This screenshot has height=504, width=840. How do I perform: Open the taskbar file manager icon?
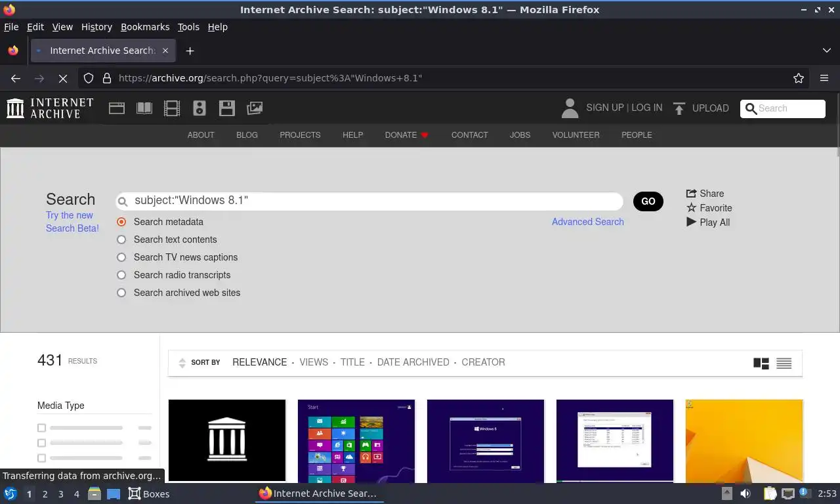[x=94, y=493]
